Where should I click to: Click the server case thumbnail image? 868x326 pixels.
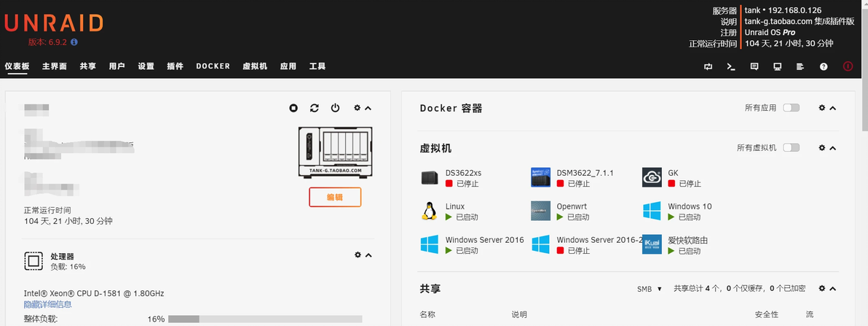pos(336,152)
